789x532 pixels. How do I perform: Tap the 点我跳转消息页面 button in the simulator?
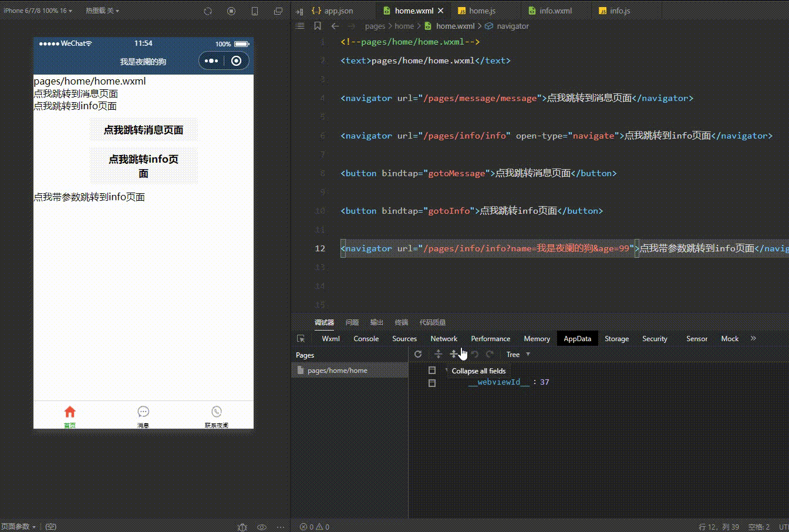tap(143, 130)
